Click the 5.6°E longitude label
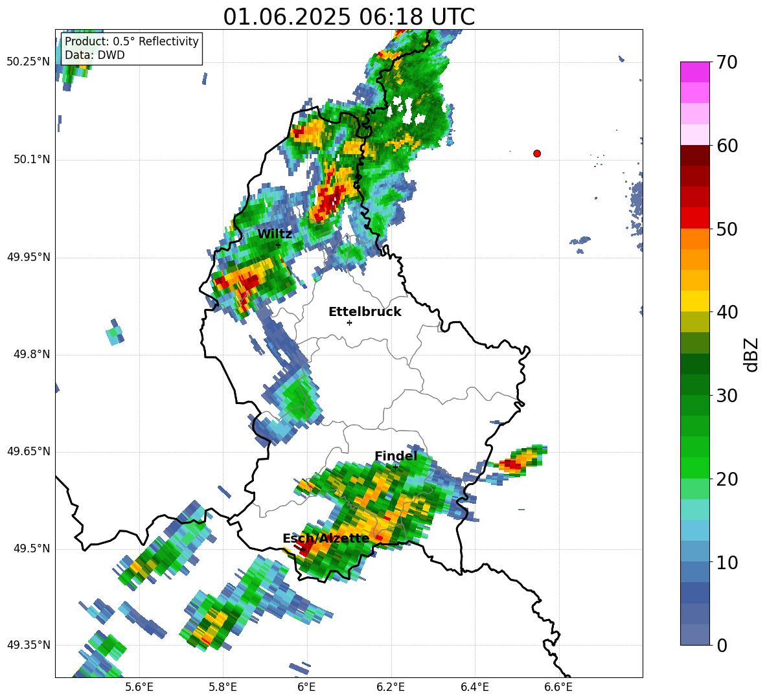767x700 pixels. click(x=139, y=687)
